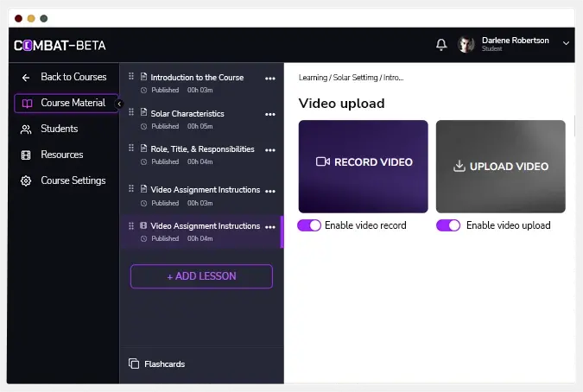Grab drag handle of Solar Characteristics lesson
This screenshot has width=583, height=392.
pyautogui.click(x=132, y=113)
